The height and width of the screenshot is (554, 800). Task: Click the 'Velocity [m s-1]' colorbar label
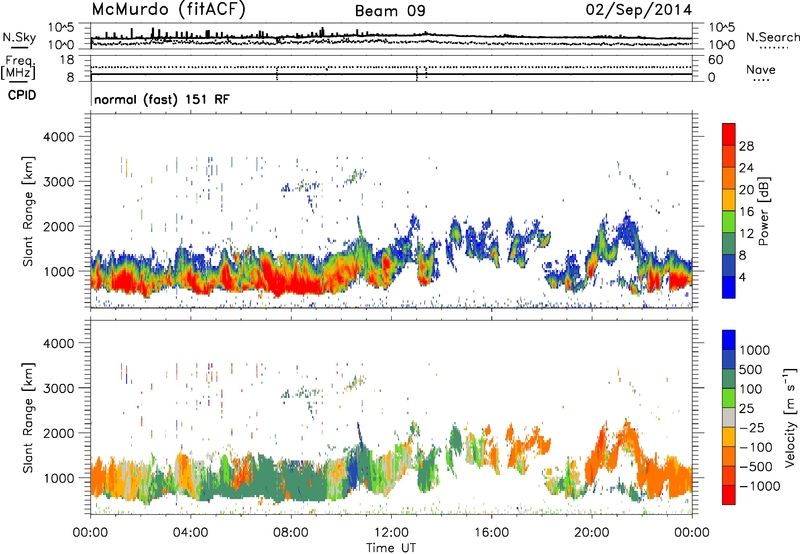[790, 417]
